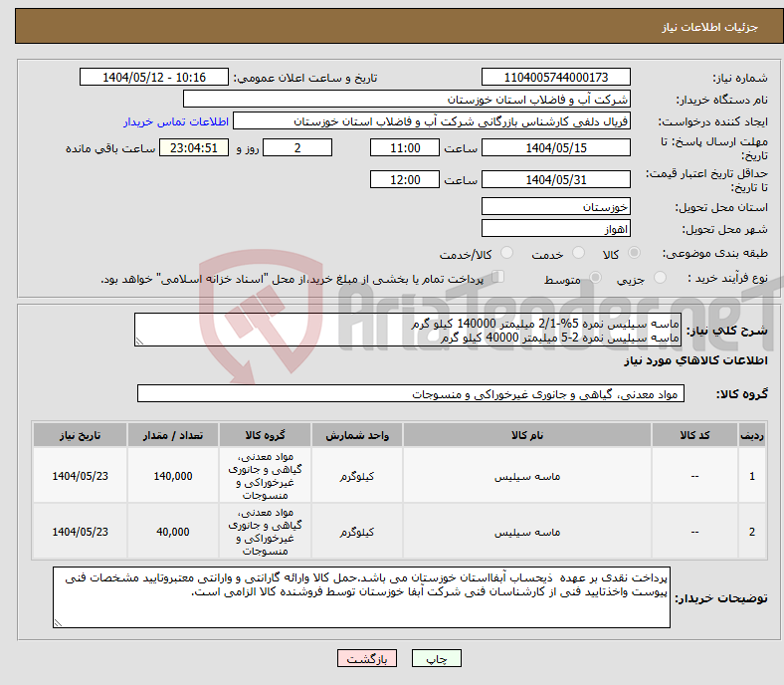This screenshot has height=685, width=784.
Task: Click the remaining time countdown 23:04:51
Action: point(194,147)
